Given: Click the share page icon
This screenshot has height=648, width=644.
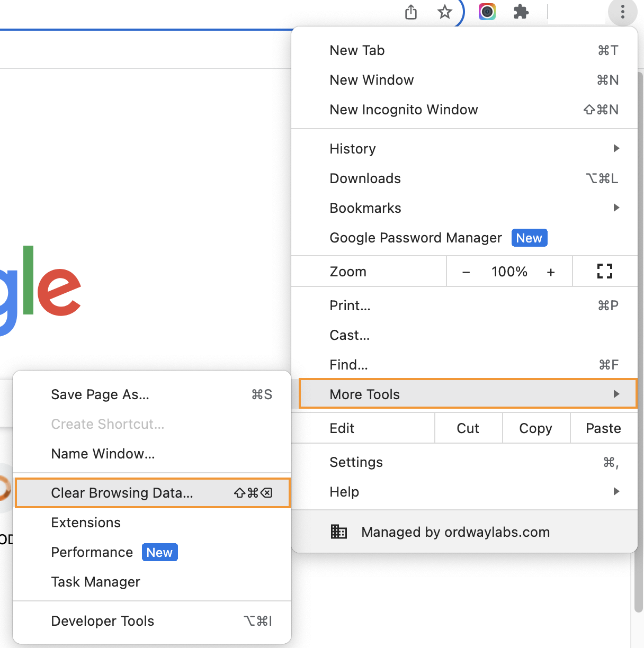Looking at the screenshot, I should tap(411, 12).
